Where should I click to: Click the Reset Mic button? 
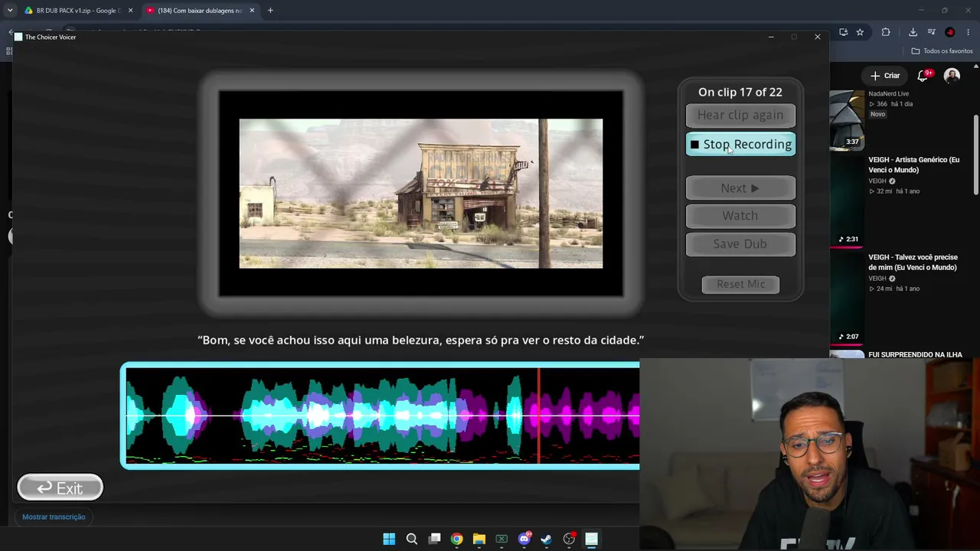pyautogui.click(x=740, y=284)
